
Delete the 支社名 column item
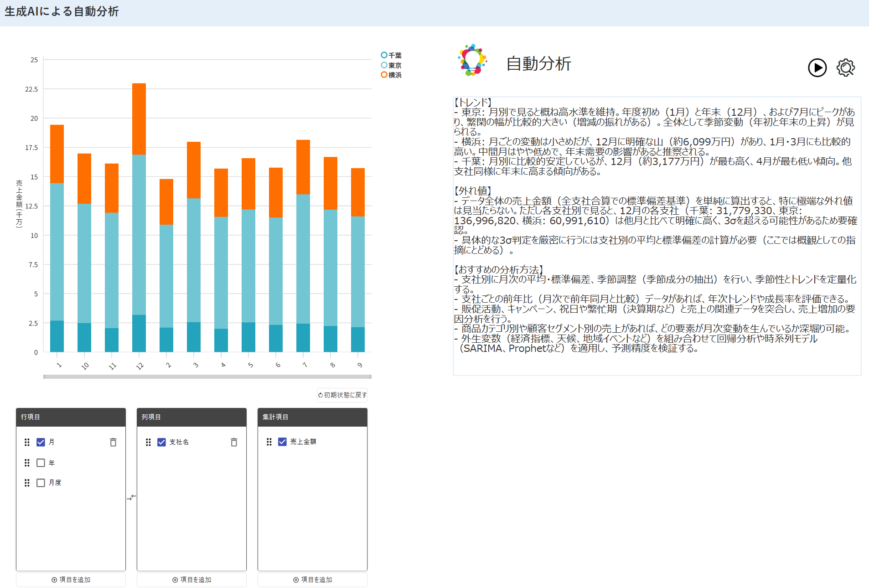click(234, 442)
